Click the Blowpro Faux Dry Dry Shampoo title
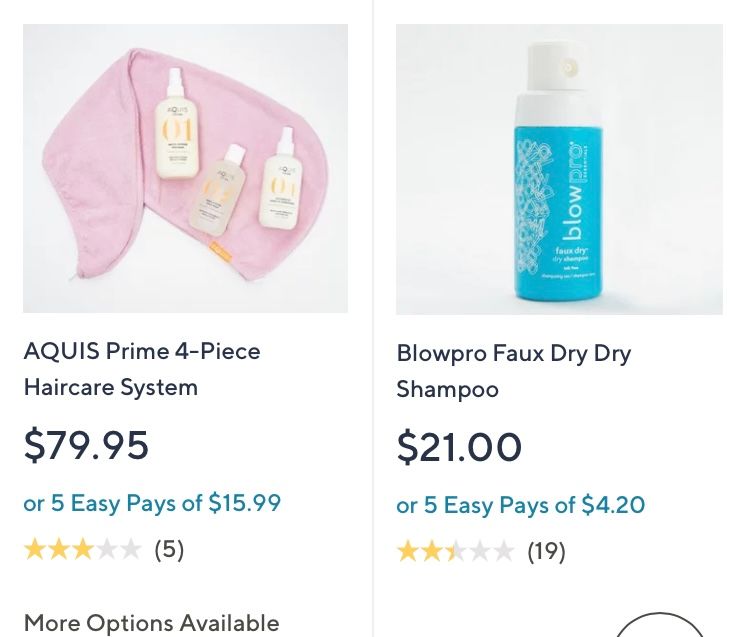This screenshot has height=637, width=750. tap(513, 370)
